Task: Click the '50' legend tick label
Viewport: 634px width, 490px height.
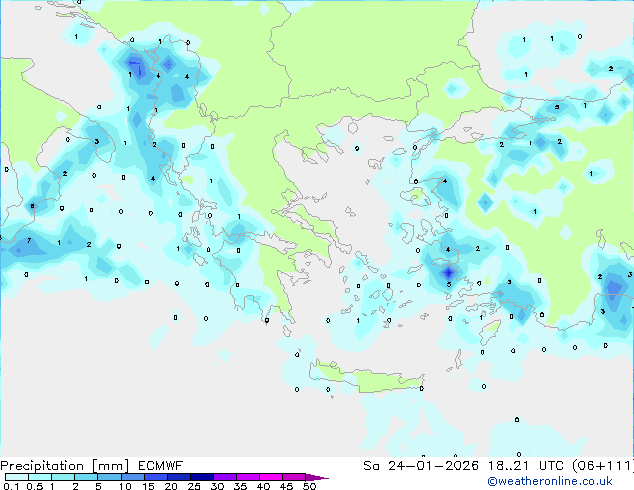Action: (310, 486)
